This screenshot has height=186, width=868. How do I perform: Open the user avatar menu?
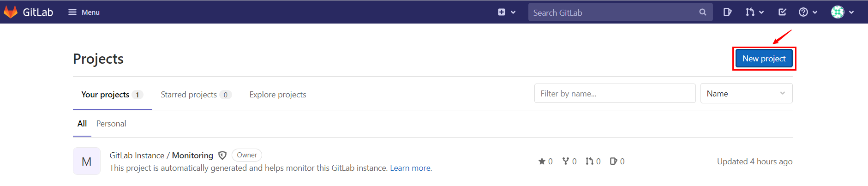point(843,12)
